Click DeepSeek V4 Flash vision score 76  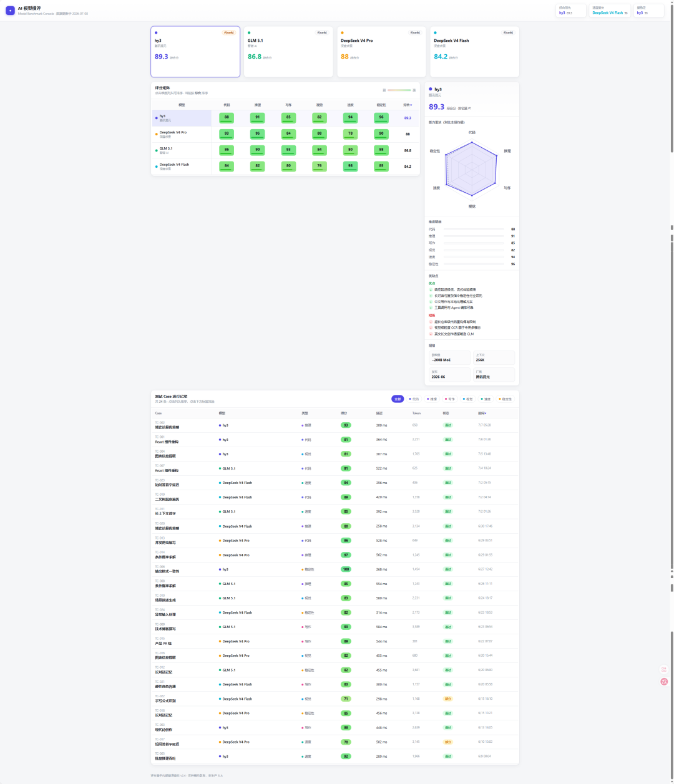[x=320, y=167]
